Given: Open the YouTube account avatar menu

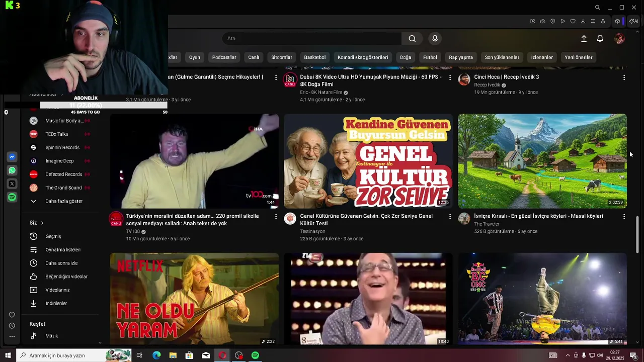Looking at the screenshot, I should [x=619, y=39].
